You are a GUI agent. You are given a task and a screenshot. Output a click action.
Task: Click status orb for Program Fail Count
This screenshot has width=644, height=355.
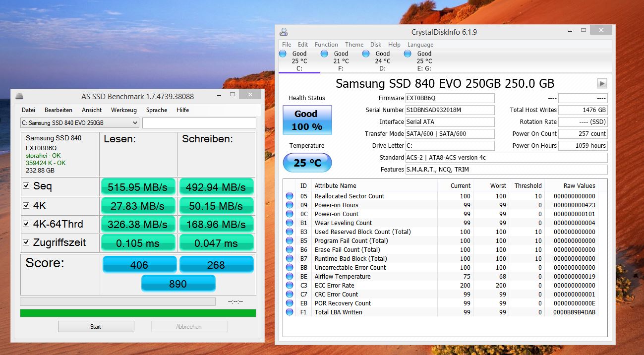tap(290, 240)
